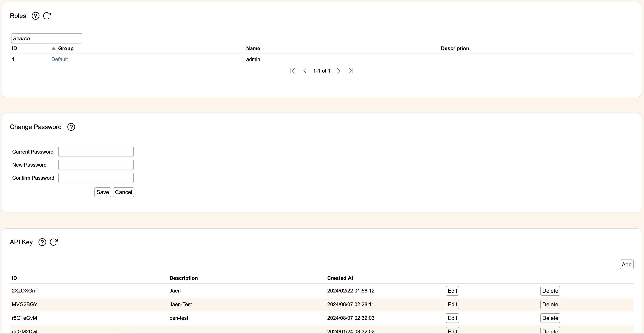644x334 pixels.
Task: Click the 2024/08/07 02:28:11 timestamp
Action: point(350,305)
